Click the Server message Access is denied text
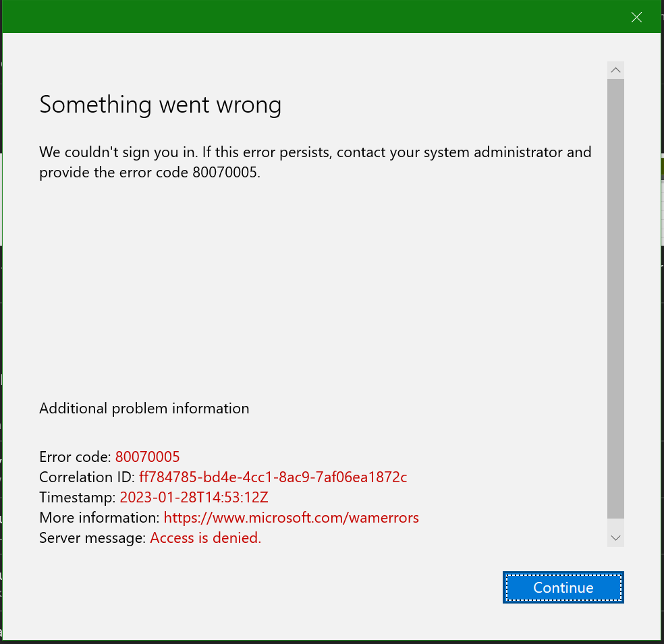This screenshot has width=664, height=644. coord(205,538)
